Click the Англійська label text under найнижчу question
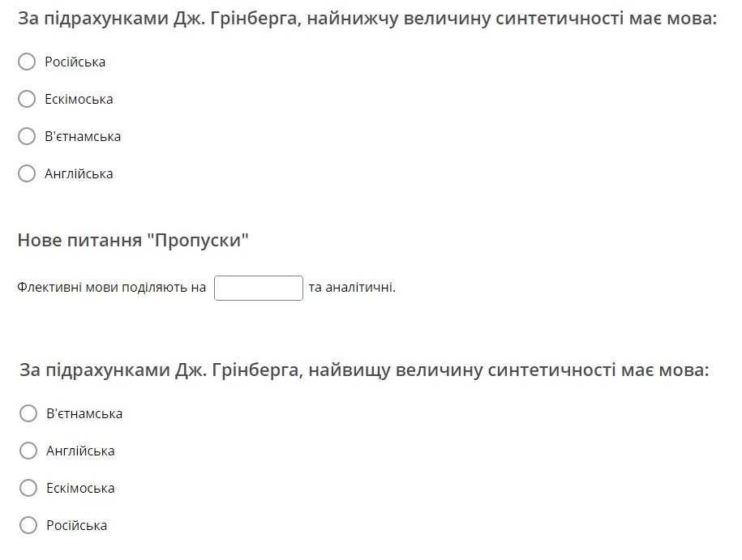The image size is (742, 560). pos(79,174)
